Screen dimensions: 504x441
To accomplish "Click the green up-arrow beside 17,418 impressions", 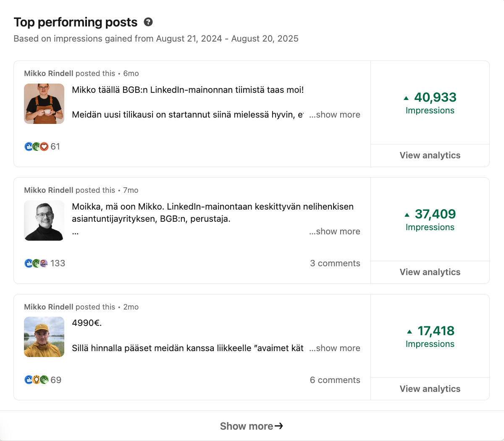I will 409,332.
